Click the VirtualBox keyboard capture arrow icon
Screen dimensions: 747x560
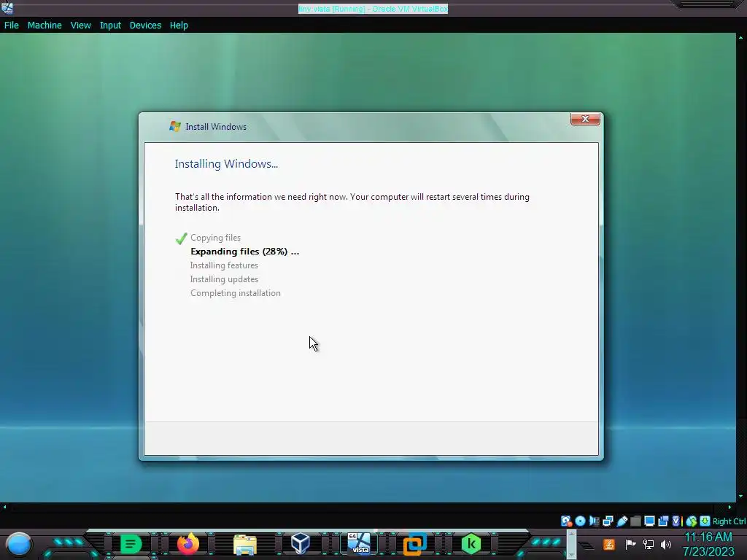point(705,521)
